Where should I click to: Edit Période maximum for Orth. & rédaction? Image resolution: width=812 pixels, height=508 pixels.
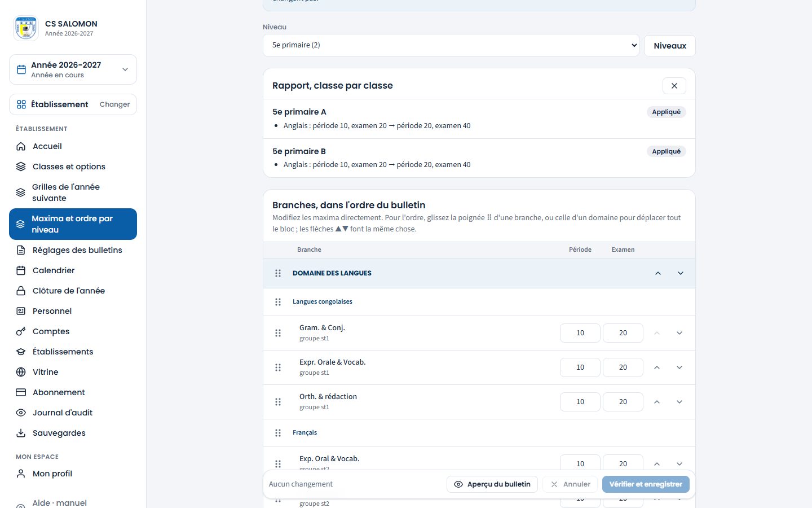click(x=580, y=402)
